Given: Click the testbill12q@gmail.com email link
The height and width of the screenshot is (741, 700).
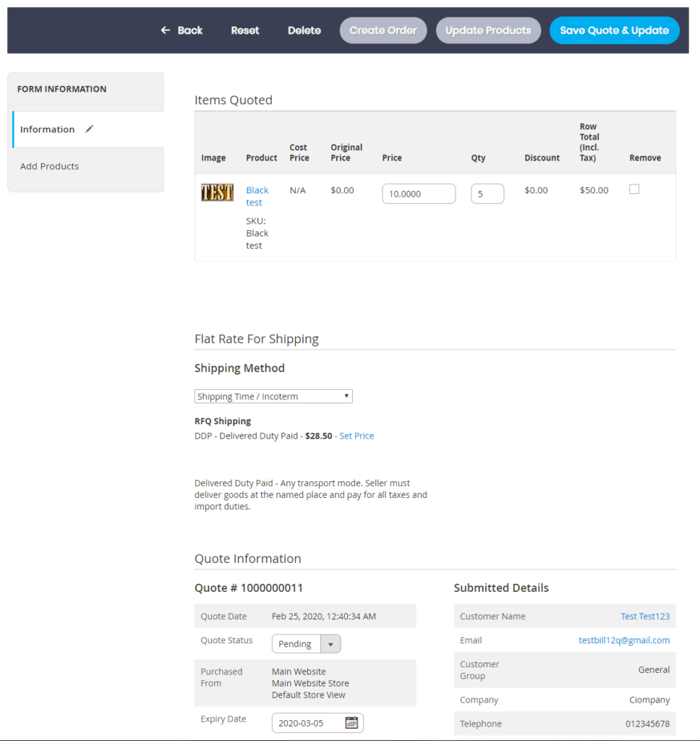Looking at the screenshot, I should point(624,640).
